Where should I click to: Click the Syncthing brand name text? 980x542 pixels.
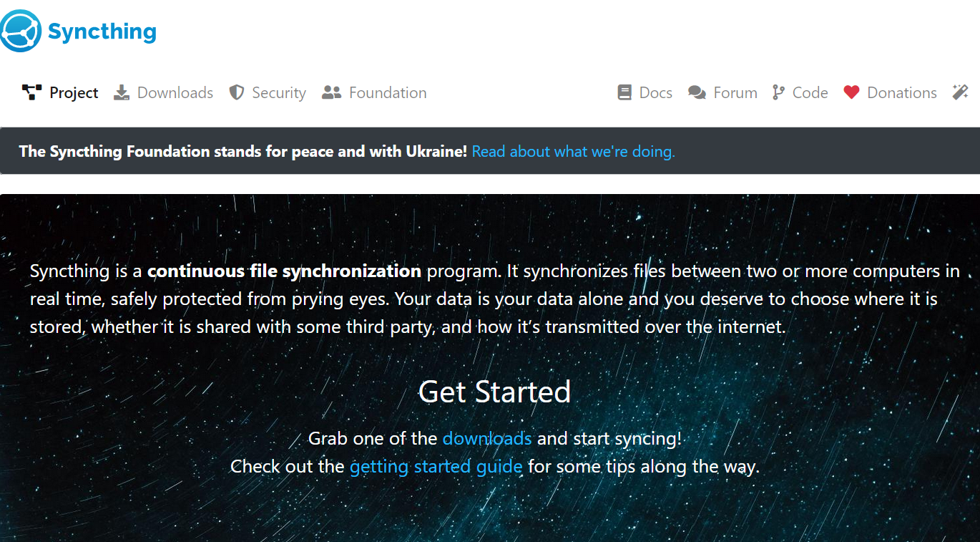(x=102, y=32)
